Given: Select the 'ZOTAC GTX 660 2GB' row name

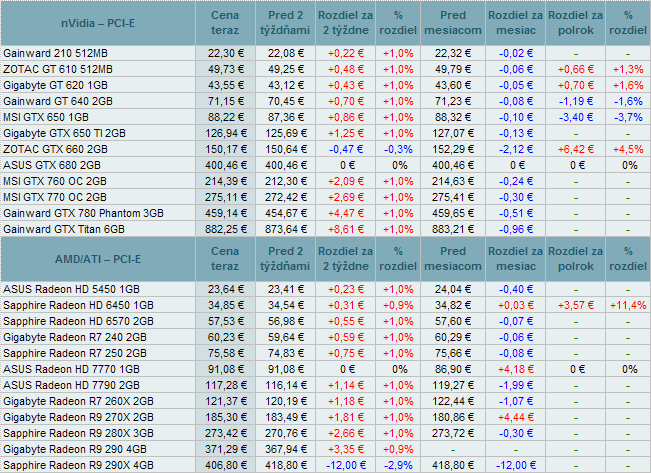Looking at the screenshot, I should pyautogui.click(x=55, y=149).
